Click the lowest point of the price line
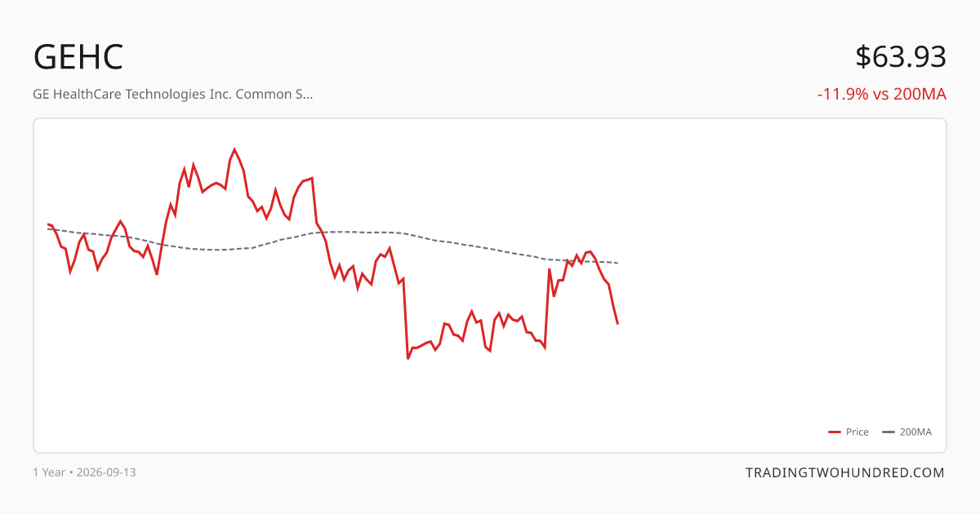 tap(408, 358)
